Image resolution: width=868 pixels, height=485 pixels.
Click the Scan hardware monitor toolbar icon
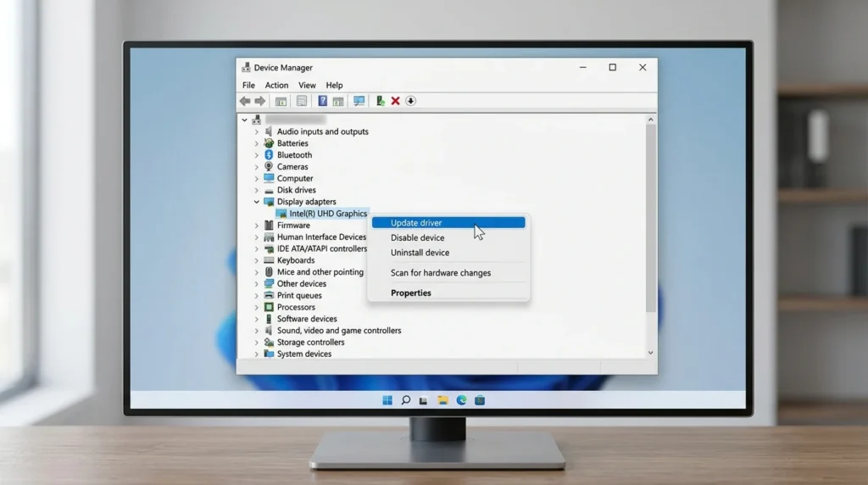359,101
